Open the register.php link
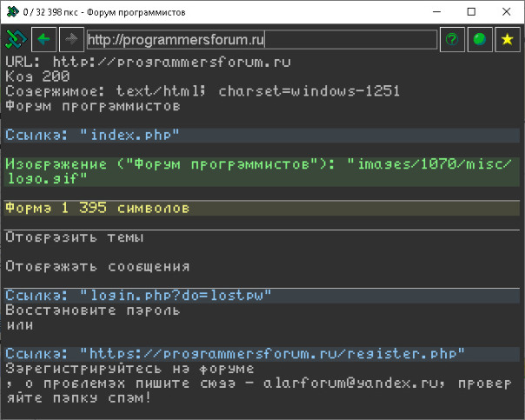 pyautogui.click(x=235, y=354)
